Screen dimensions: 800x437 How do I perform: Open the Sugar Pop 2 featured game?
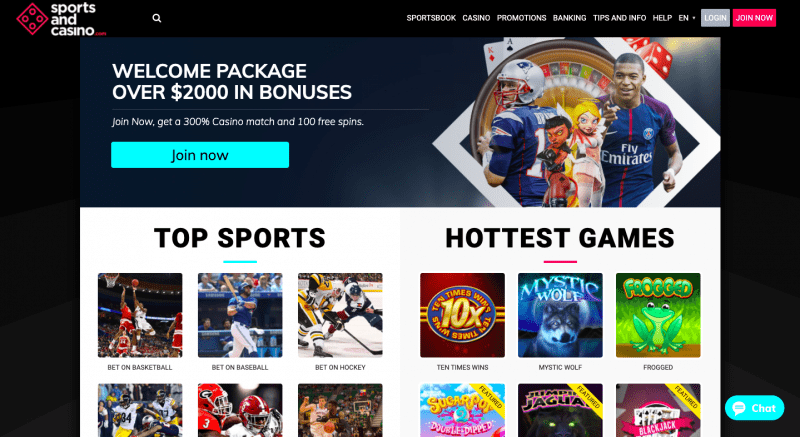(x=462, y=410)
